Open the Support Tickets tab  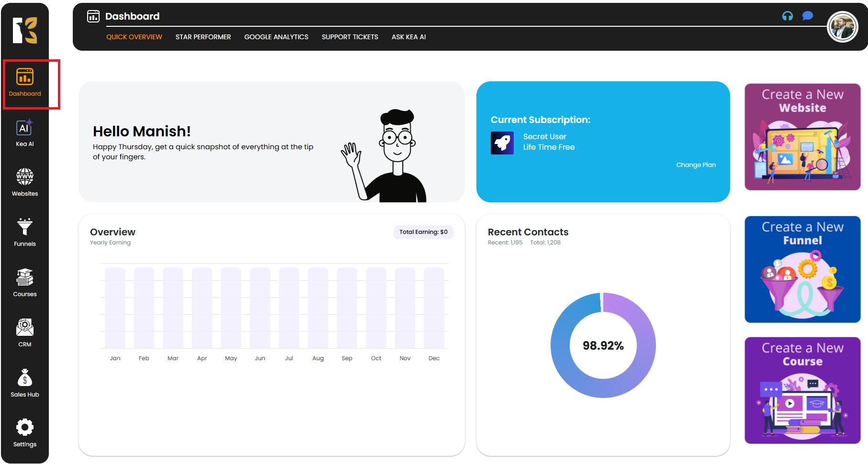[349, 37]
